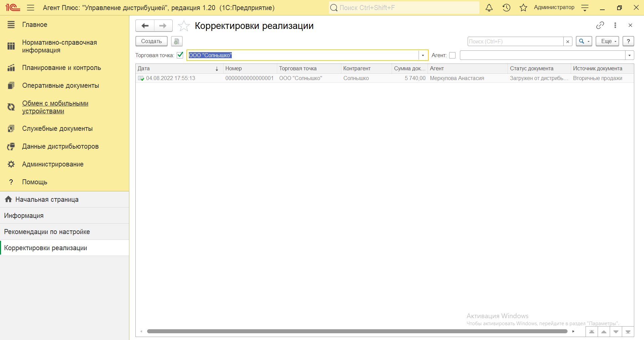Click Администрирование gear icon
Image resolution: width=644 pixels, height=340 pixels.
click(x=11, y=164)
